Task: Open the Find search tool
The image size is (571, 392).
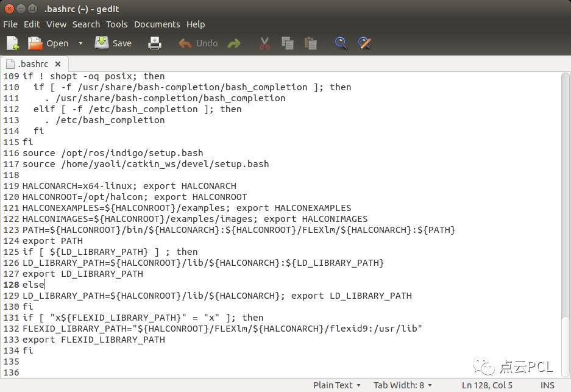Action: click(341, 43)
